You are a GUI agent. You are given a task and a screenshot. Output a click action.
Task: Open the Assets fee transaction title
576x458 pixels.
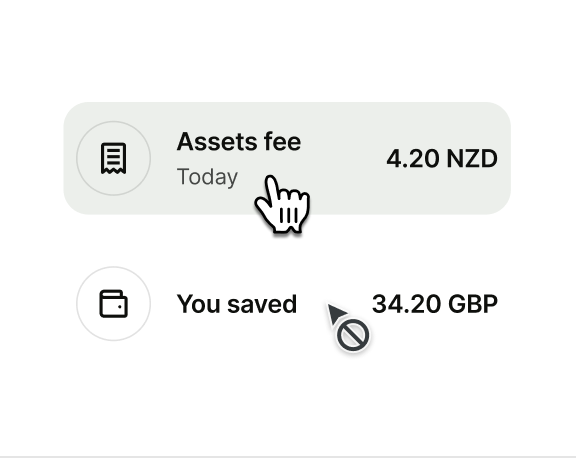point(239,142)
